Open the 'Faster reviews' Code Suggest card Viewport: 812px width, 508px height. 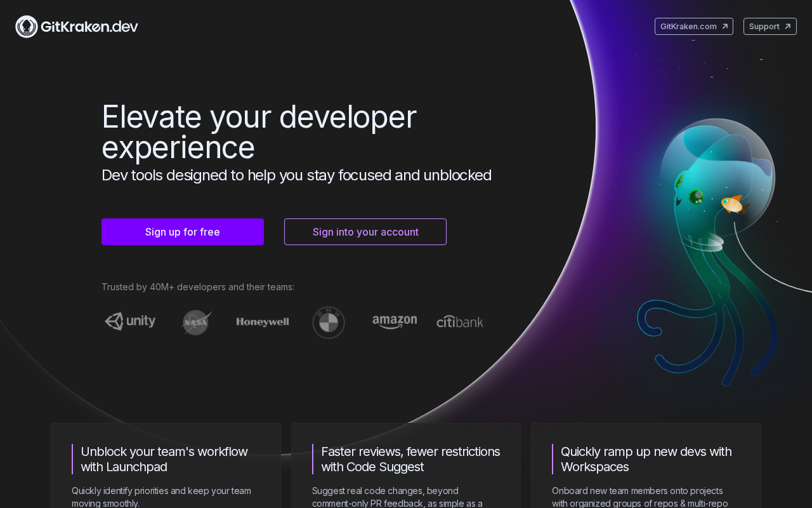pyautogui.click(x=406, y=465)
